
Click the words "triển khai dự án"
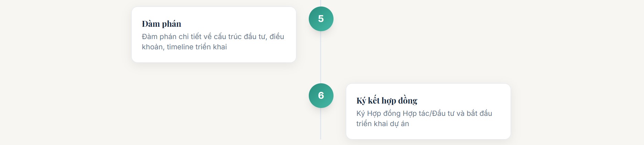(x=382, y=124)
